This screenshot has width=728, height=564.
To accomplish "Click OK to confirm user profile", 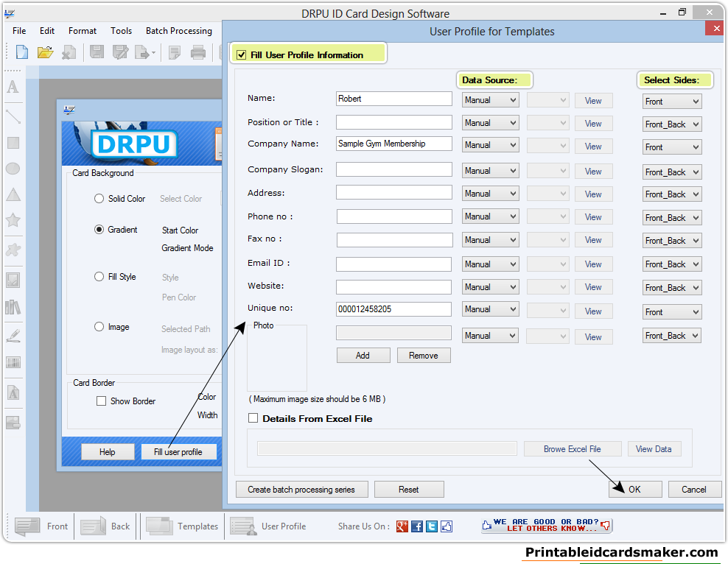I will pos(634,490).
